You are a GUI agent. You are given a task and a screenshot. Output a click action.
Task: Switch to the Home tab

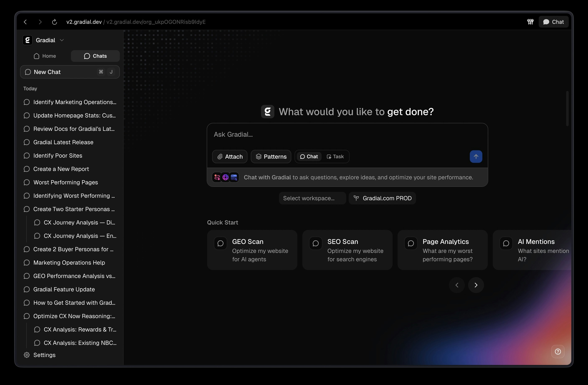point(45,56)
